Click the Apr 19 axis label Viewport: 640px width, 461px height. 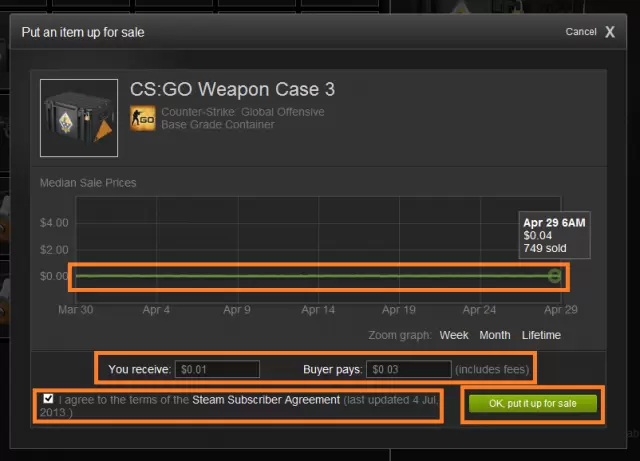point(399,310)
